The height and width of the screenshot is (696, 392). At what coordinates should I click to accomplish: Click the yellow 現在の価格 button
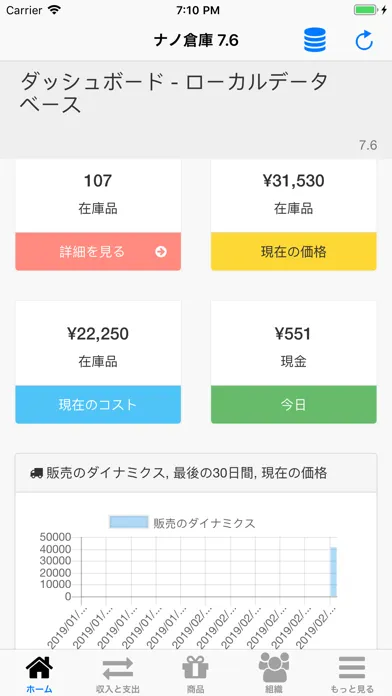tap(293, 251)
